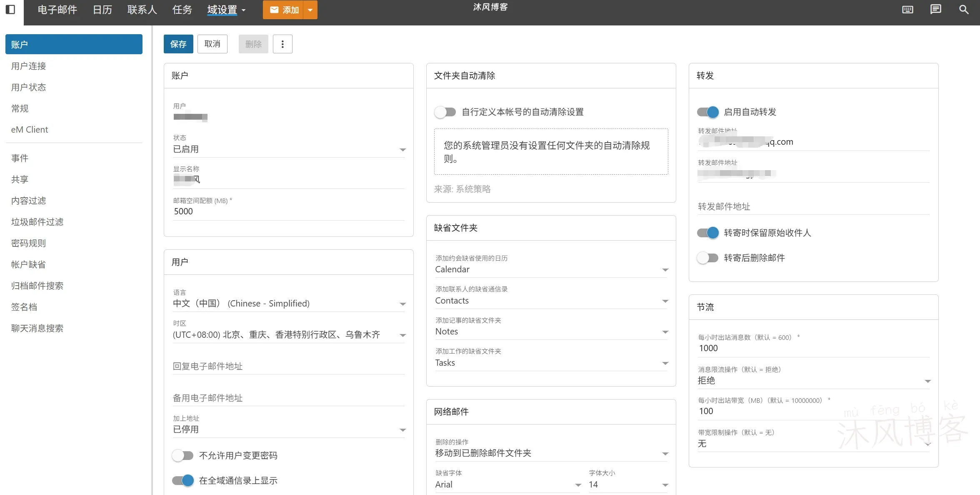
Task: Toggle 自行定义本帐号的自动清除设置 switch
Action: (x=445, y=112)
